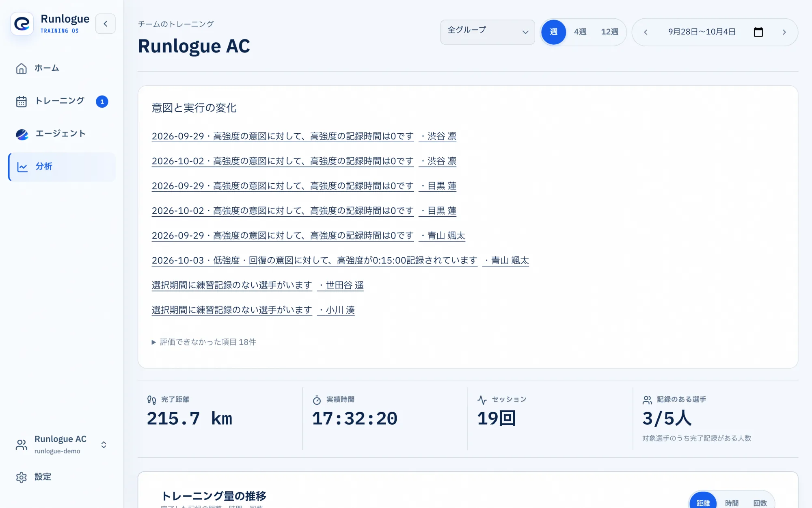812x508 pixels.
Task: Open the 設定 menu item
Action: 62,477
